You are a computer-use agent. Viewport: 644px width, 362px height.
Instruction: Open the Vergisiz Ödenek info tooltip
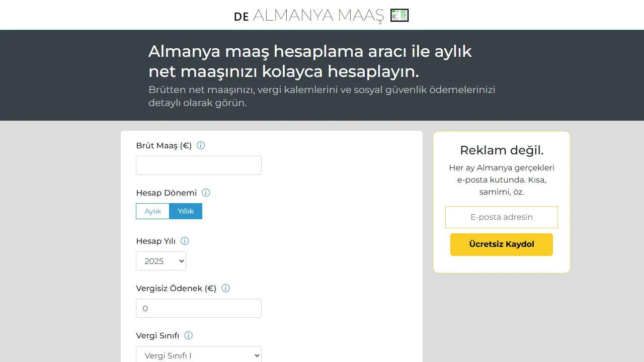pyautogui.click(x=225, y=288)
